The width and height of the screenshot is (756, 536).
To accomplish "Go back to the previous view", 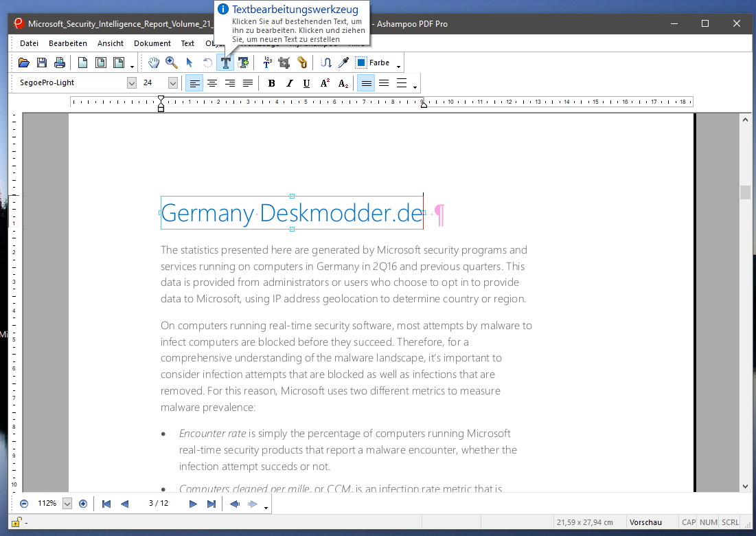I will tap(235, 504).
